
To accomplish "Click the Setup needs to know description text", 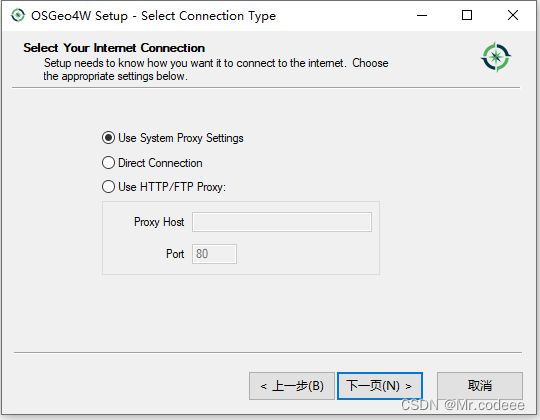I will 216,70.
